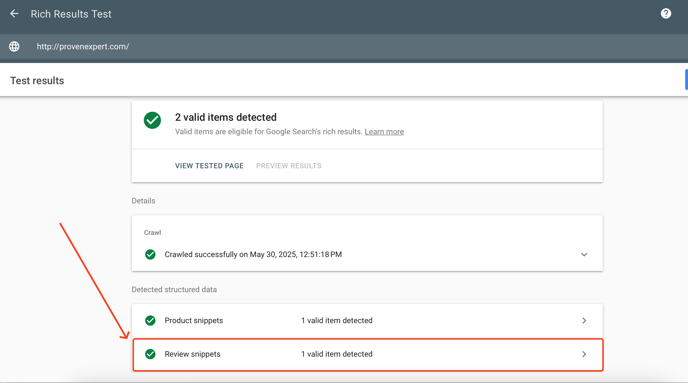
Task: Click the Crawl section label
Action: (152, 233)
